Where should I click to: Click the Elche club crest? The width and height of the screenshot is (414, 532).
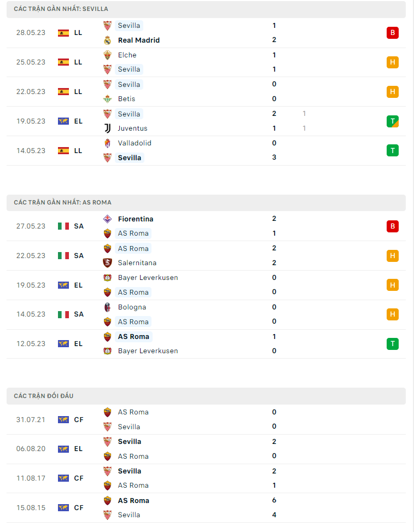[107, 55]
